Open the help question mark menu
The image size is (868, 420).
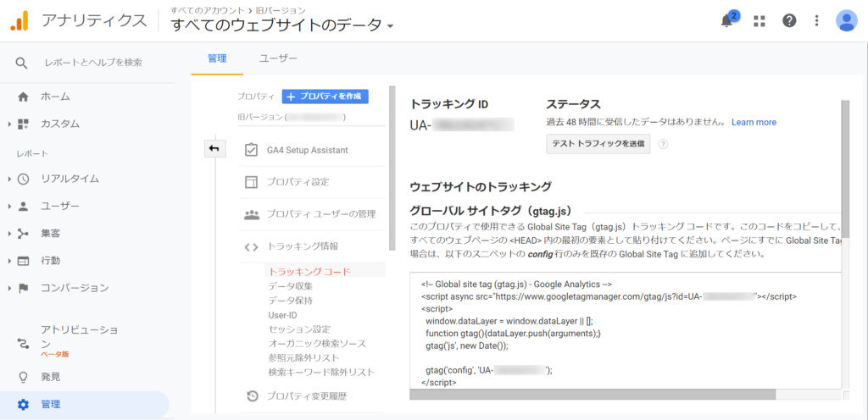tap(789, 21)
